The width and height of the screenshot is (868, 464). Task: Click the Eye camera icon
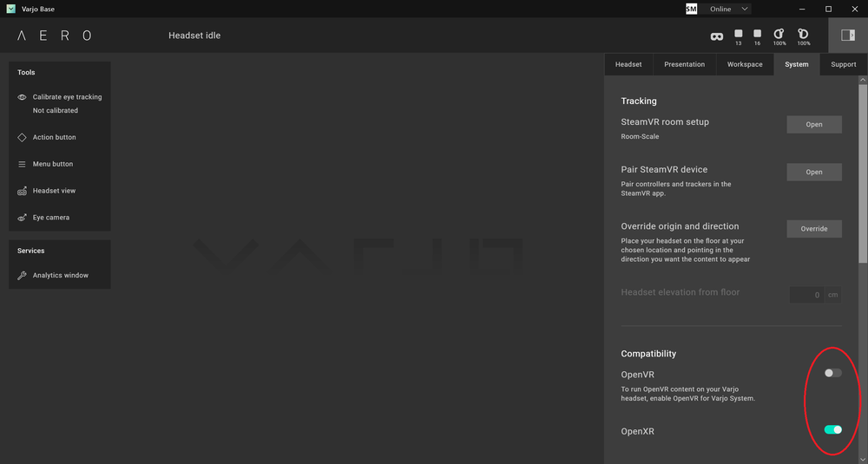[x=23, y=218]
